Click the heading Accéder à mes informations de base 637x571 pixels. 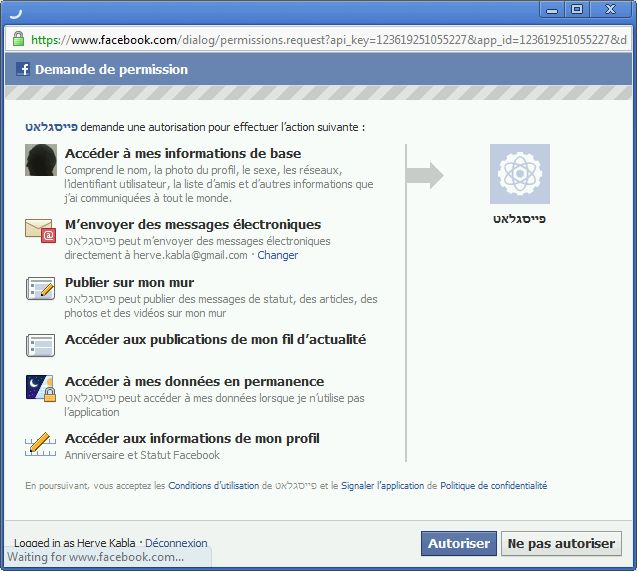coord(183,154)
